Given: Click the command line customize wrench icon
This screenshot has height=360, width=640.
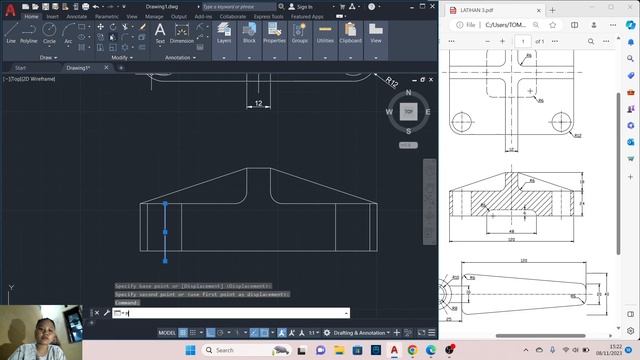Looking at the screenshot, I should (x=107, y=313).
